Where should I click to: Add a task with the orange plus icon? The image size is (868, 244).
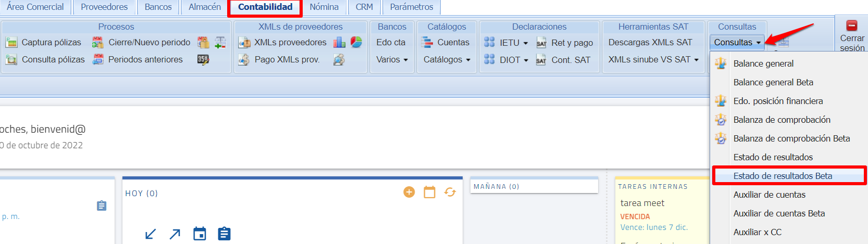410,192
